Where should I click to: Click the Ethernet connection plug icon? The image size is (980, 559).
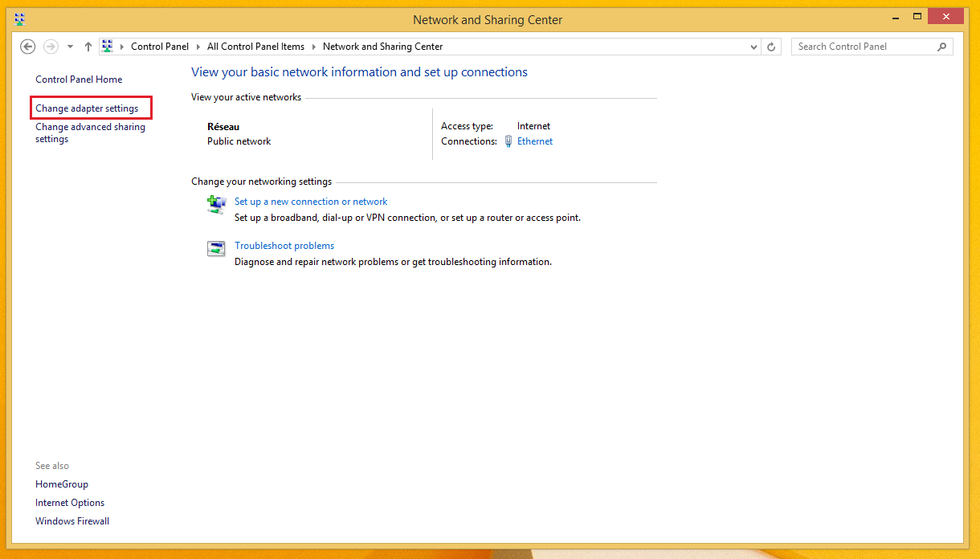coord(508,141)
